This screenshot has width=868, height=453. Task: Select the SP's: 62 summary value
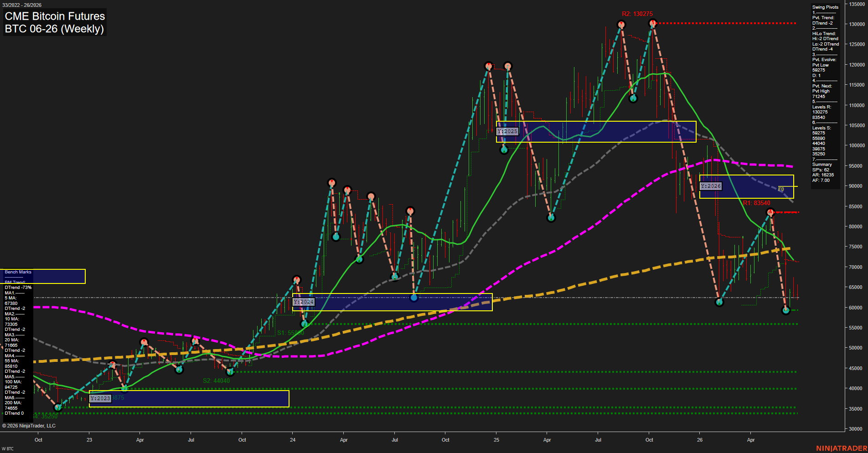coord(821,170)
